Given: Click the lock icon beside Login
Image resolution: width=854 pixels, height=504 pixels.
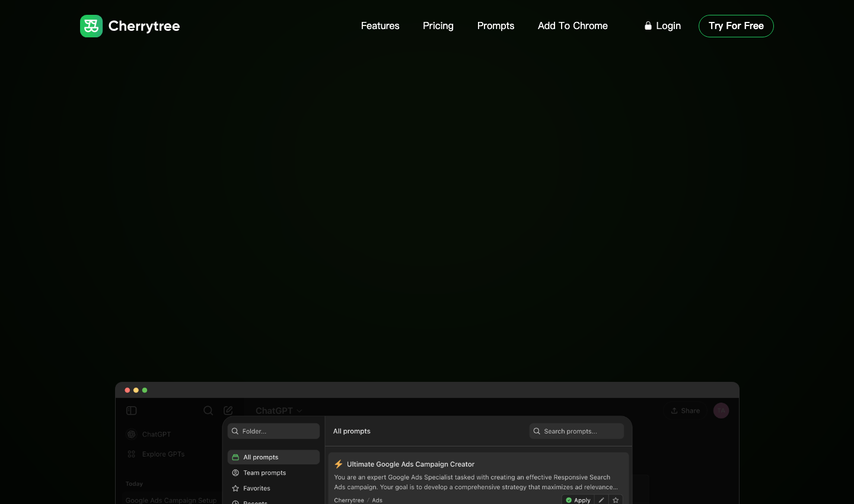Looking at the screenshot, I should coord(648,26).
